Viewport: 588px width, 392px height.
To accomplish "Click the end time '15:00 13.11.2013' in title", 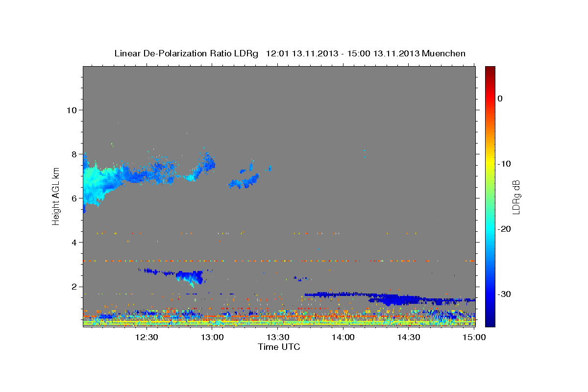I will tap(382, 53).
